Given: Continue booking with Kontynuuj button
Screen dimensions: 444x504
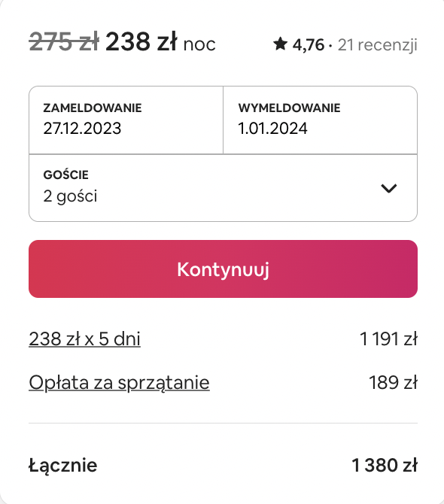Looking at the screenshot, I should click(x=223, y=269).
